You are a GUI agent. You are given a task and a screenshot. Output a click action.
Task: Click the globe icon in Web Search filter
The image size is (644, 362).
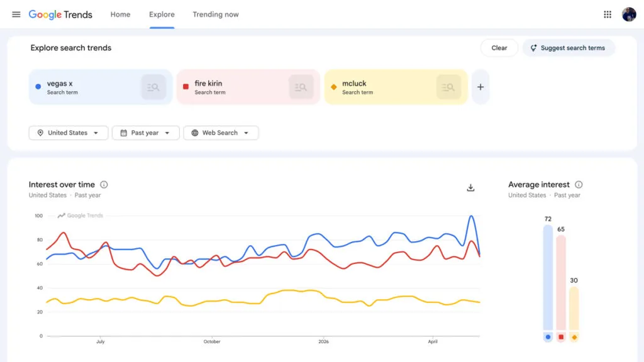point(195,133)
